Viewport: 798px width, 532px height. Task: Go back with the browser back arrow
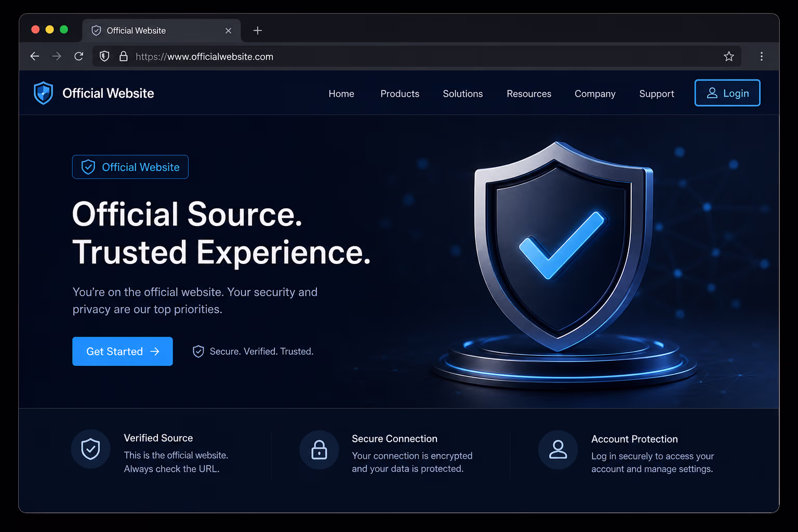(x=35, y=56)
